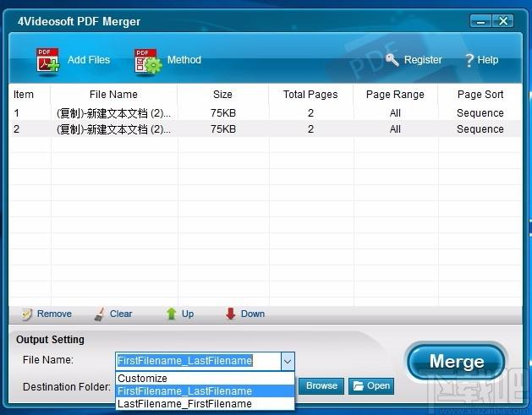Click the folder icon on Open button
The image size is (532, 415).
(359, 386)
